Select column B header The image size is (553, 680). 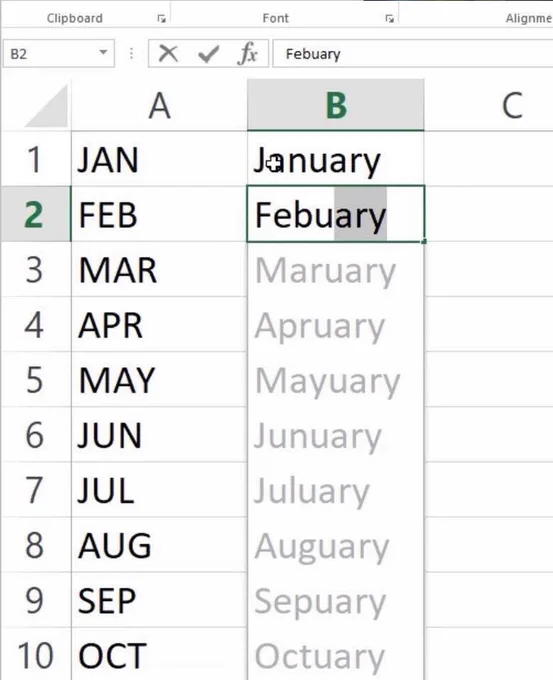(x=336, y=105)
